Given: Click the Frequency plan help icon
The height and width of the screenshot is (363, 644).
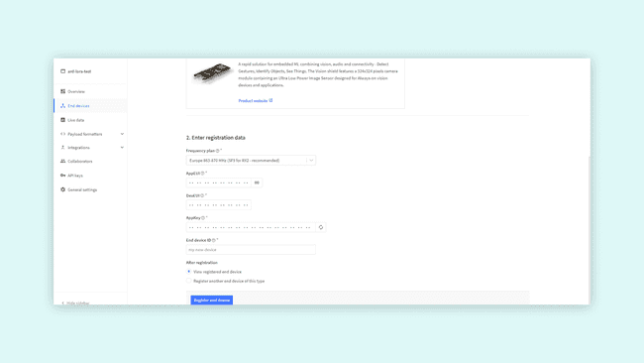Looking at the screenshot, I should coord(218,151).
